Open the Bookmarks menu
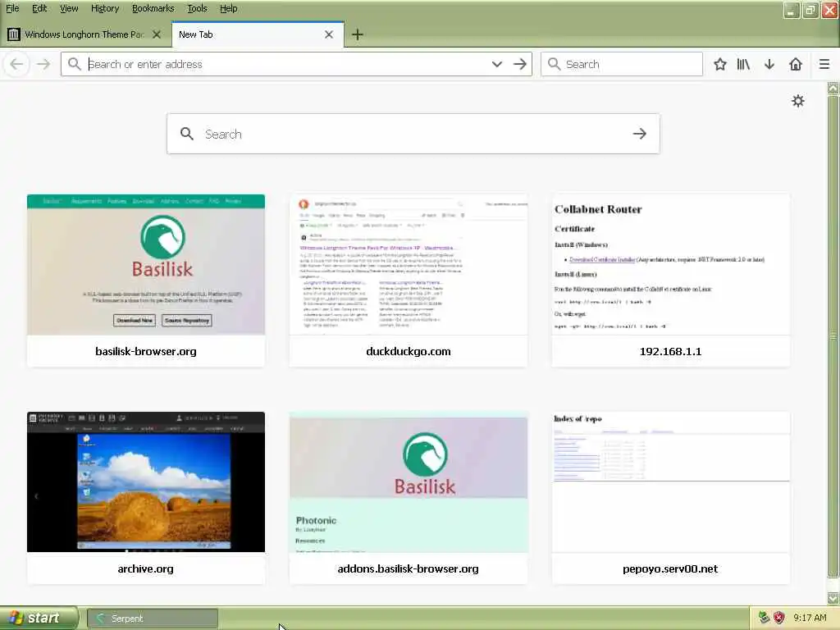This screenshot has height=630, width=840. [x=153, y=8]
